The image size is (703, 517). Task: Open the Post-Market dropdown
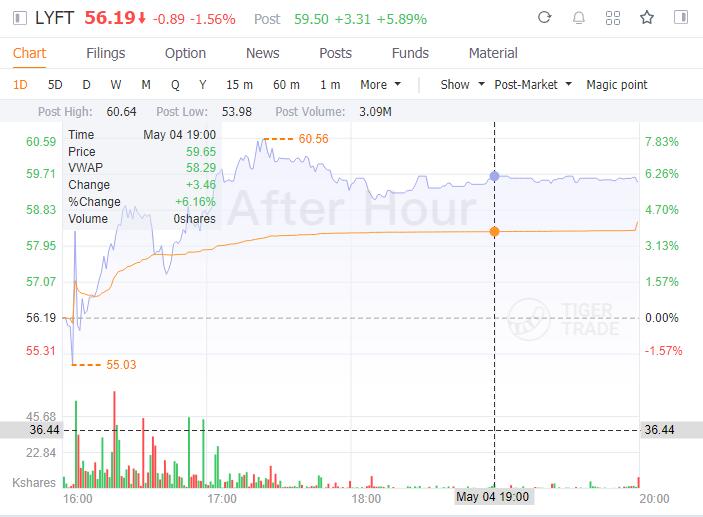pos(533,85)
